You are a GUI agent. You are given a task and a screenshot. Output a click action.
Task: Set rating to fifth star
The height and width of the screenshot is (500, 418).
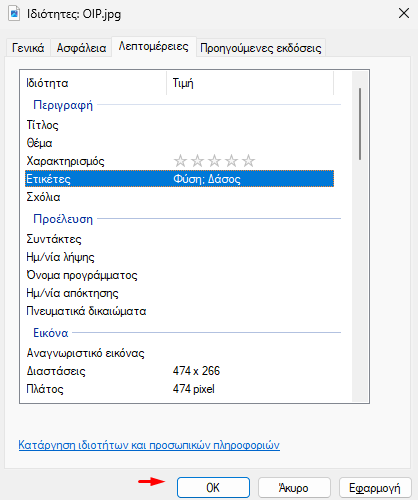(x=248, y=161)
